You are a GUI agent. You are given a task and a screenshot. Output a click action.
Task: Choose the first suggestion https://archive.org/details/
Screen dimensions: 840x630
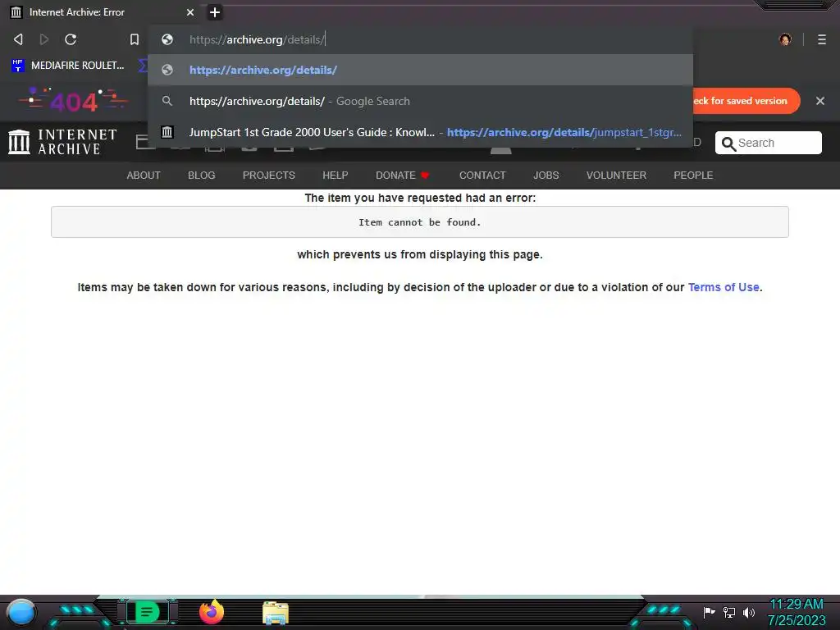420,70
